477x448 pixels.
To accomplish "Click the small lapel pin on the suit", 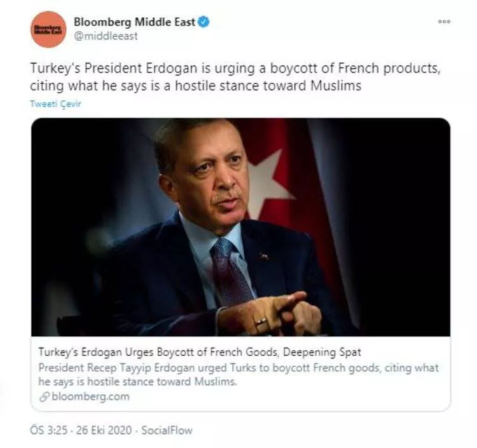I will [x=265, y=255].
